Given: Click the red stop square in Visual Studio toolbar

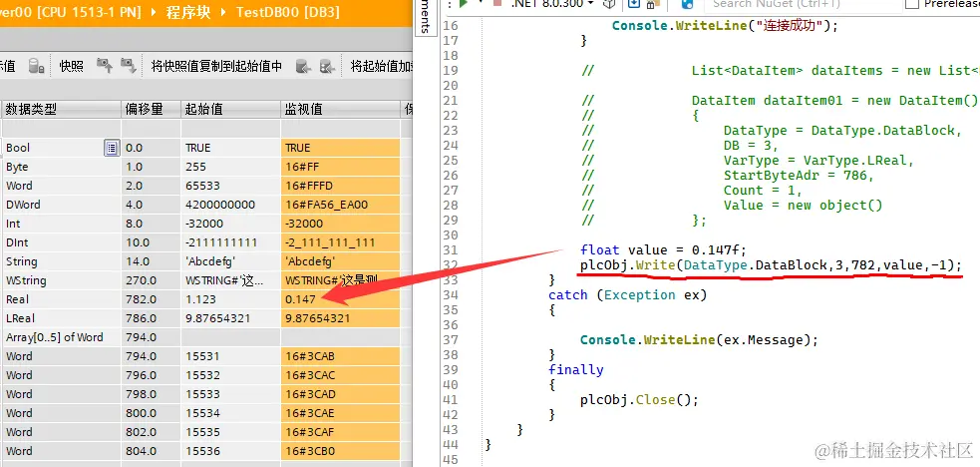Looking at the screenshot, I should point(499,4).
